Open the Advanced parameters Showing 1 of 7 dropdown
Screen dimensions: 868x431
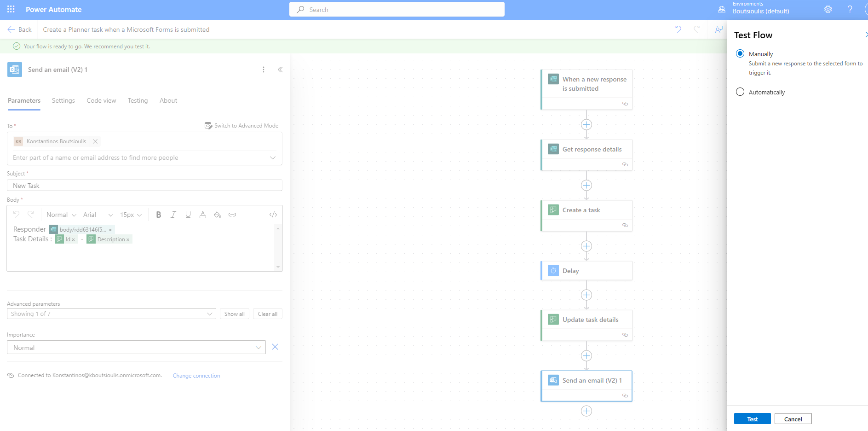[111, 314]
